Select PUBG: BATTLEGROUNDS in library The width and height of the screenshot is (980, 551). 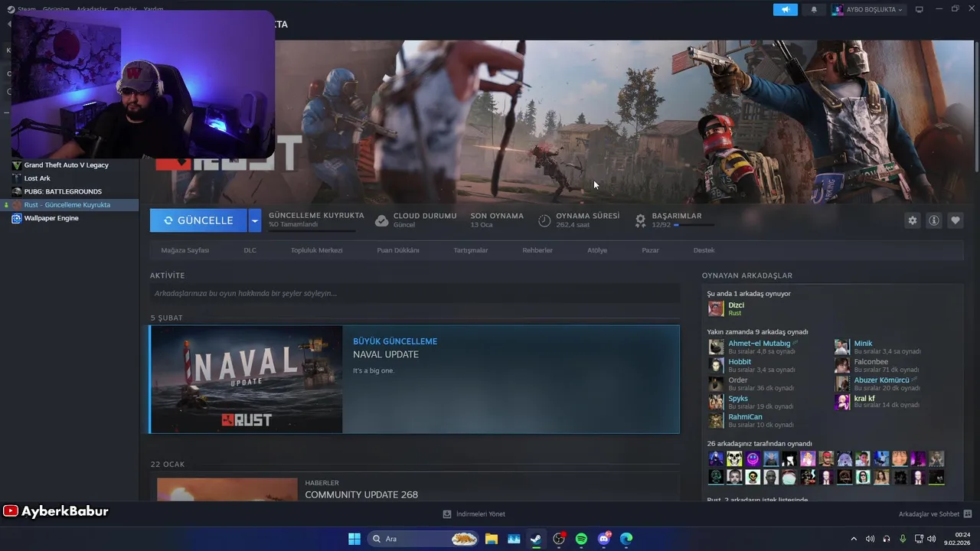(63, 191)
